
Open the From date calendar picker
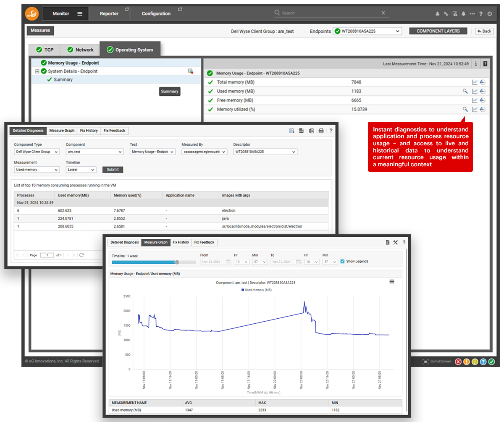coord(228,262)
